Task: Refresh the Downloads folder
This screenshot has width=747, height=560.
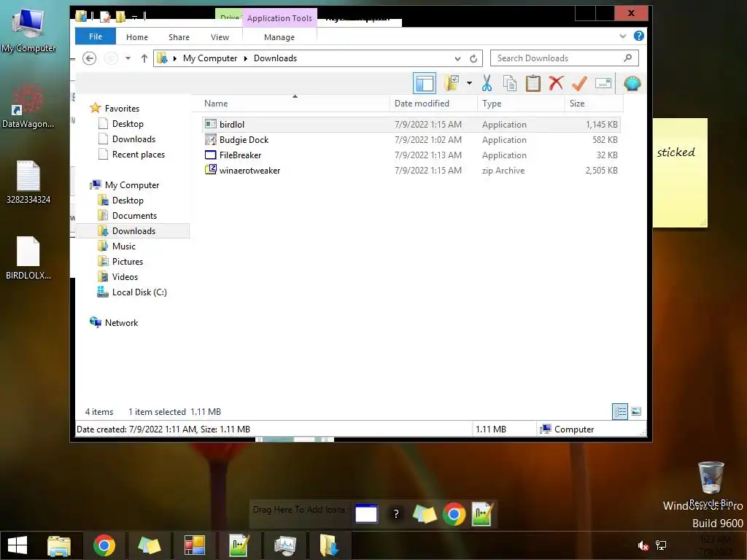Action: [x=473, y=58]
